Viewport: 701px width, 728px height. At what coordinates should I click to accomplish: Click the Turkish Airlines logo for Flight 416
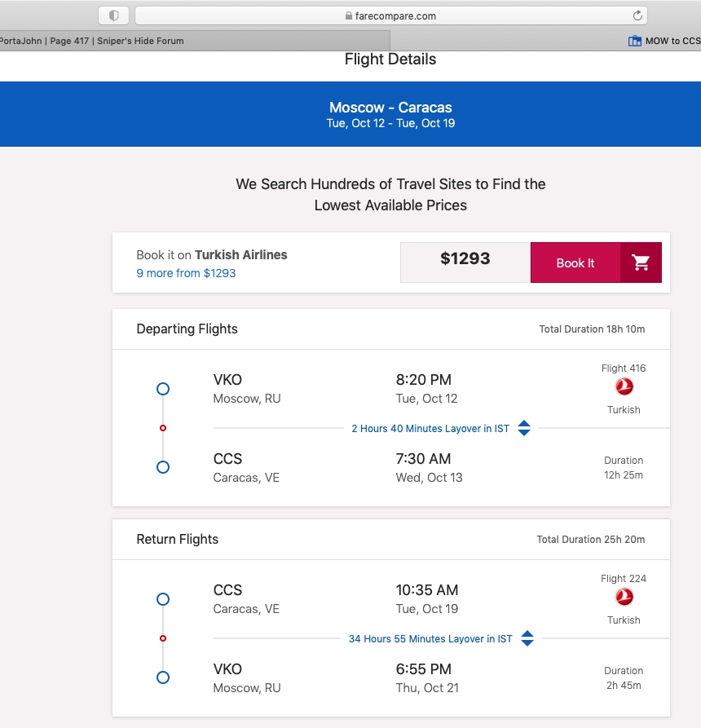click(x=624, y=386)
